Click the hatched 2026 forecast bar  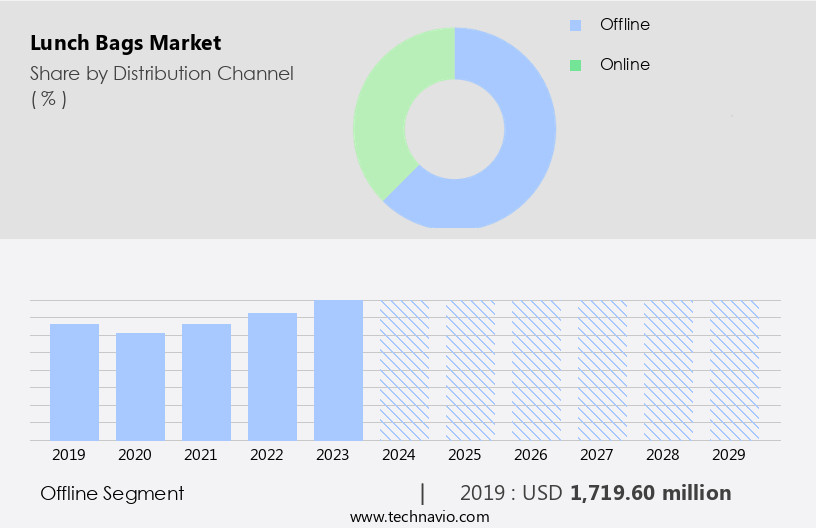click(x=536, y=370)
